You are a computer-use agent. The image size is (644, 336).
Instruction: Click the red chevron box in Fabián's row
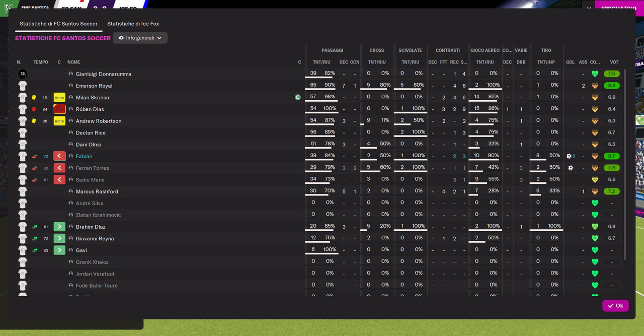coord(59,156)
